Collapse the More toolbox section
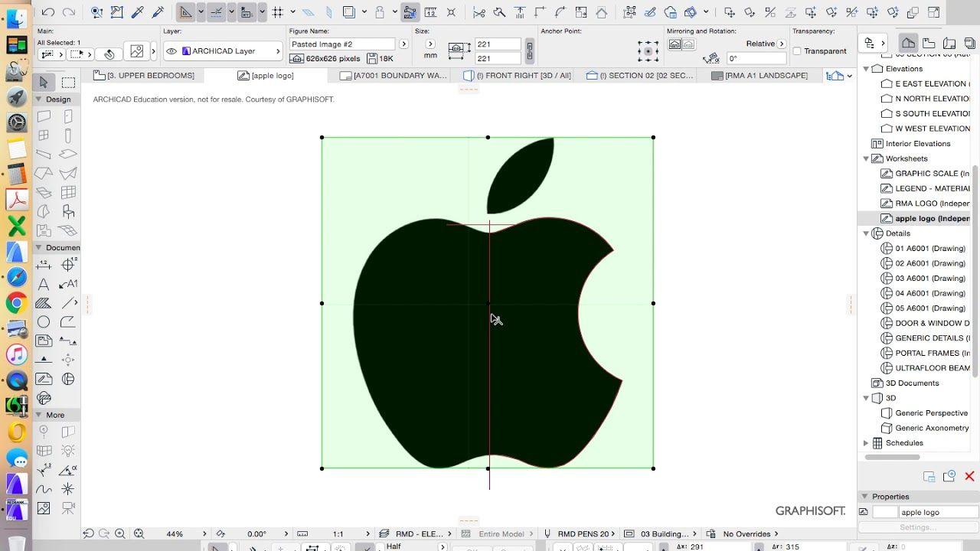This screenshot has width=980, height=551. [38, 415]
